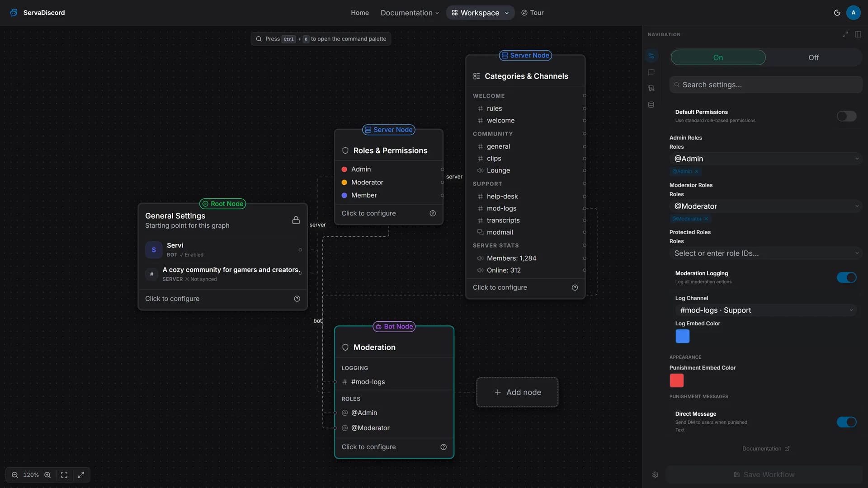Zoom out the canvas

click(15, 475)
